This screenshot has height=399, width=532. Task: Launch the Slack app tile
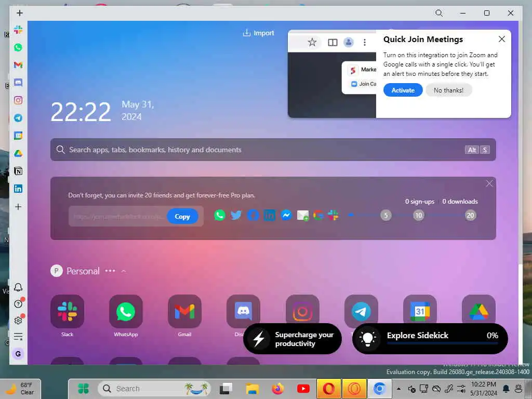point(67,312)
